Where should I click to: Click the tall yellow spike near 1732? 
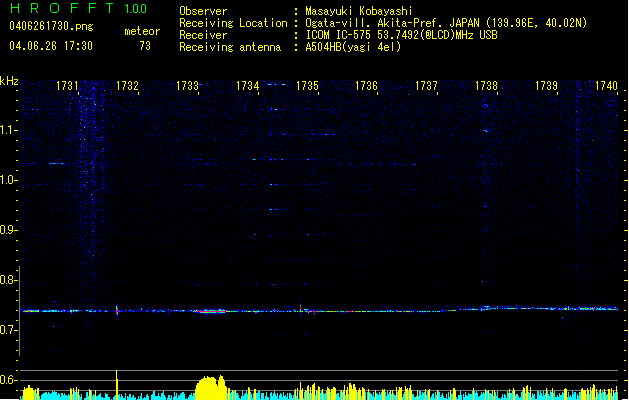click(x=117, y=385)
